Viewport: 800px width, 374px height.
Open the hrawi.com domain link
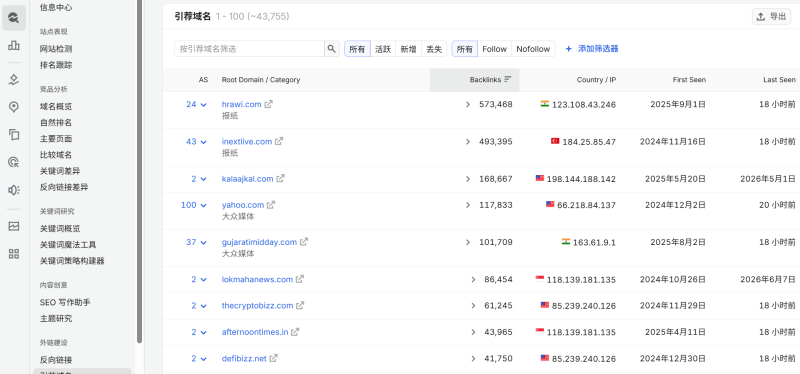point(241,104)
